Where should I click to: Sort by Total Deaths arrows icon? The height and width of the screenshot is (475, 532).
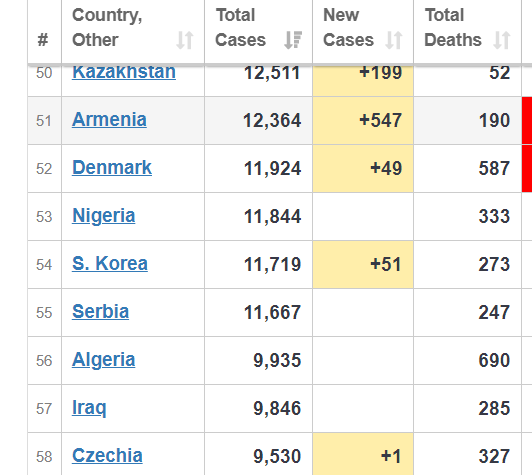tap(502, 40)
